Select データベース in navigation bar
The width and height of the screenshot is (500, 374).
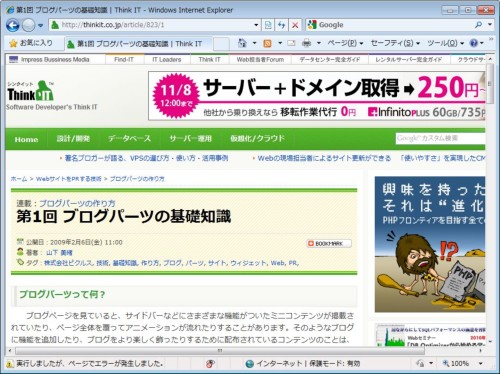pyautogui.click(x=129, y=139)
